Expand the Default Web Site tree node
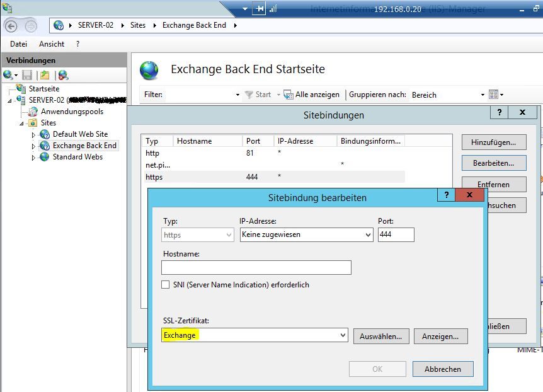This screenshot has height=392, width=543. (x=33, y=135)
